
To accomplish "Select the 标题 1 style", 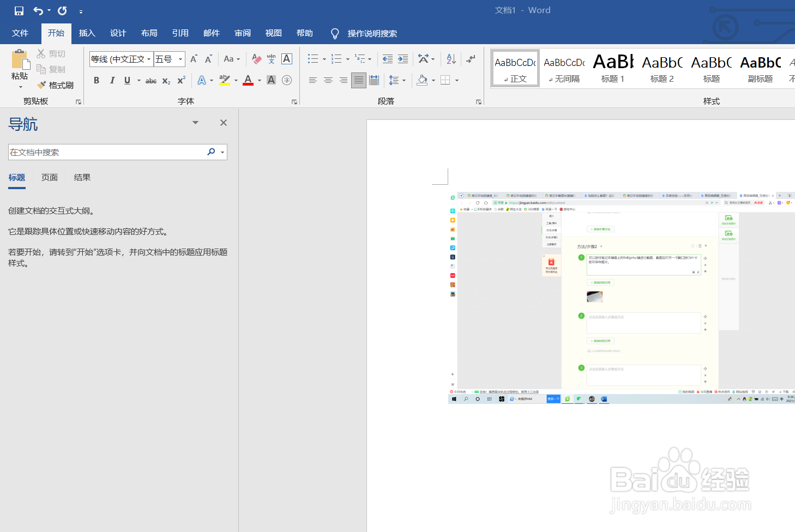I will point(613,68).
